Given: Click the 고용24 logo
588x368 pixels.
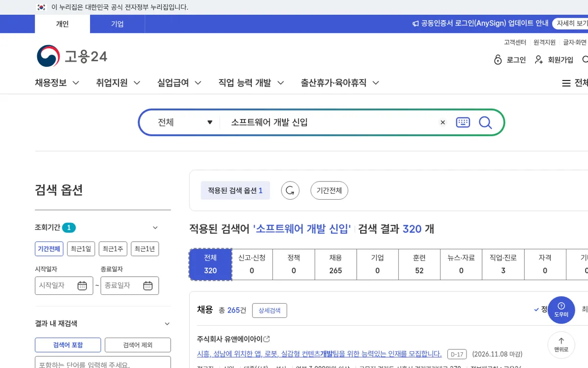Looking at the screenshot, I should [x=72, y=56].
